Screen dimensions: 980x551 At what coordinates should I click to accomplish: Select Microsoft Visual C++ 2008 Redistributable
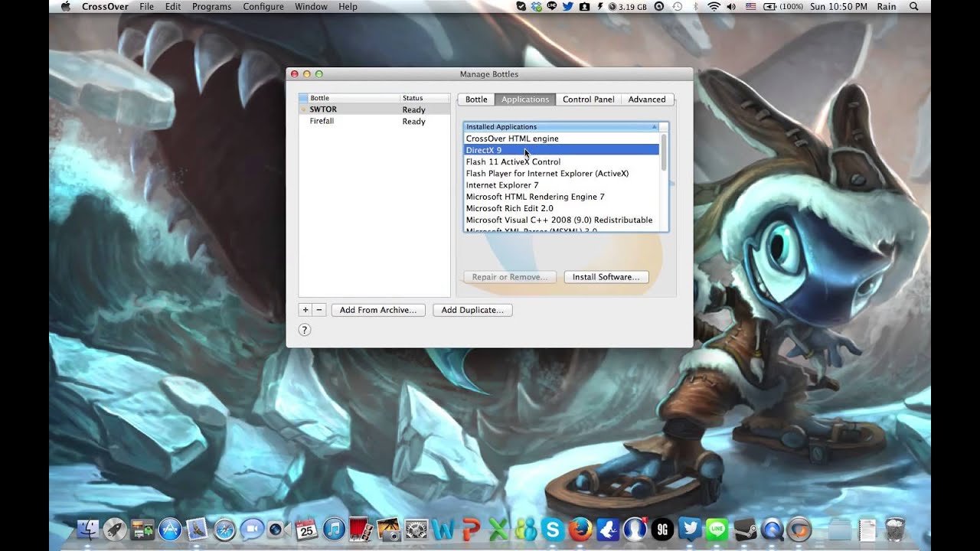[562, 220]
